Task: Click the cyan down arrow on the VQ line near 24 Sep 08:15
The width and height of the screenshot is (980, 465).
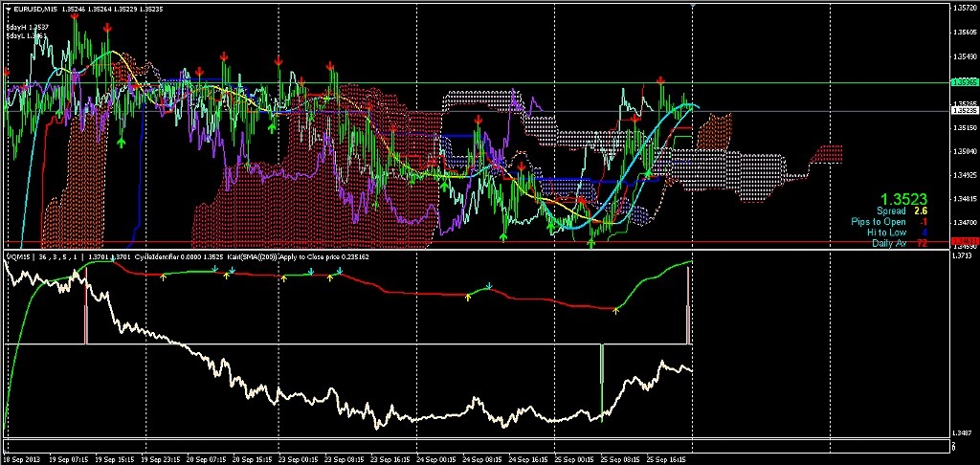Action: 489,286
